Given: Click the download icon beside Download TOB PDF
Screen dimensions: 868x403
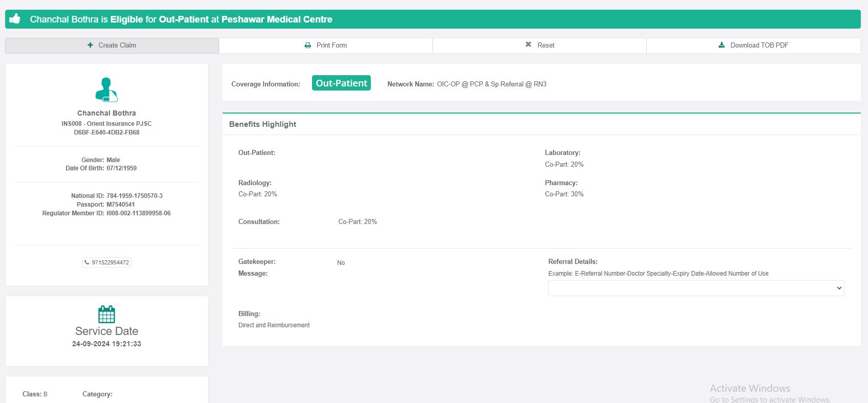Looking at the screenshot, I should click(722, 45).
